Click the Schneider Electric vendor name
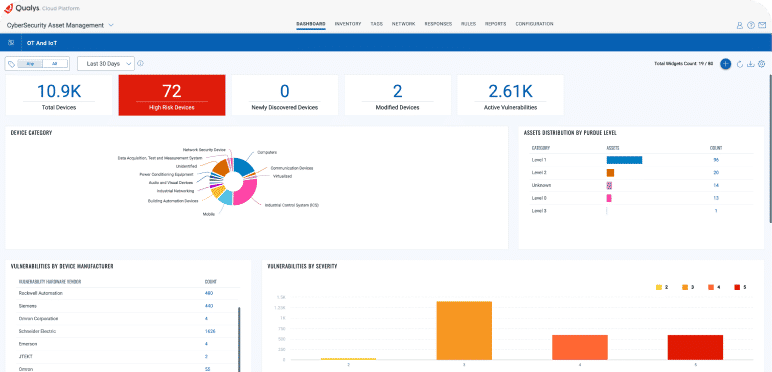The width and height of the screenshot is (772, 372). coord(37,332)
